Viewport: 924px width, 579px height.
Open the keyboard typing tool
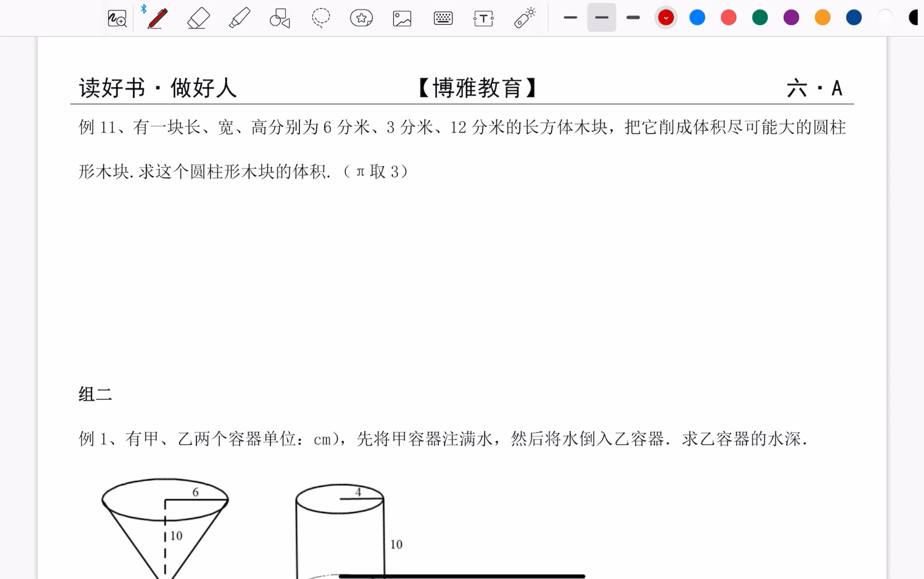coord(443,18)
